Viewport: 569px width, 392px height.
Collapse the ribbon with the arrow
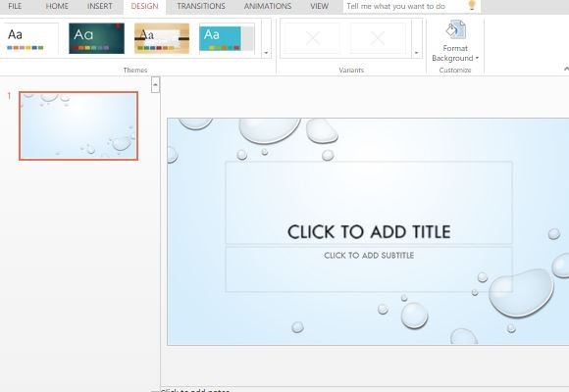[566, 69]
